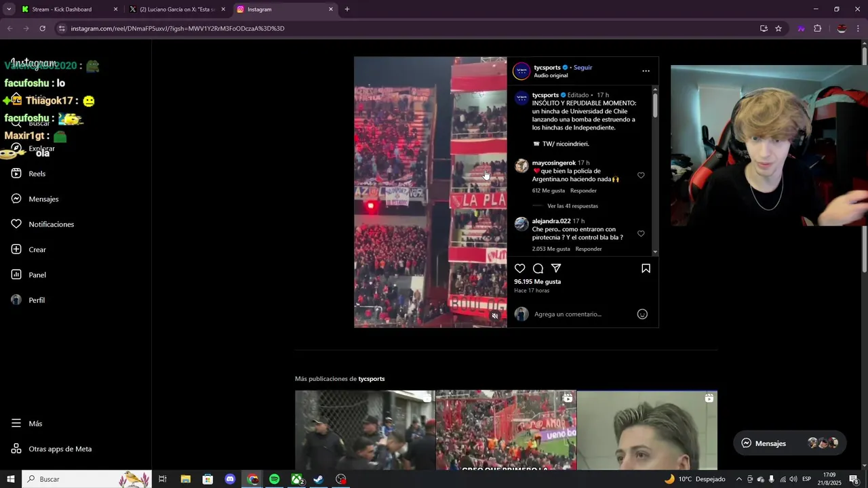Click the taskbar Buscar search box

(x=87, y=479)
